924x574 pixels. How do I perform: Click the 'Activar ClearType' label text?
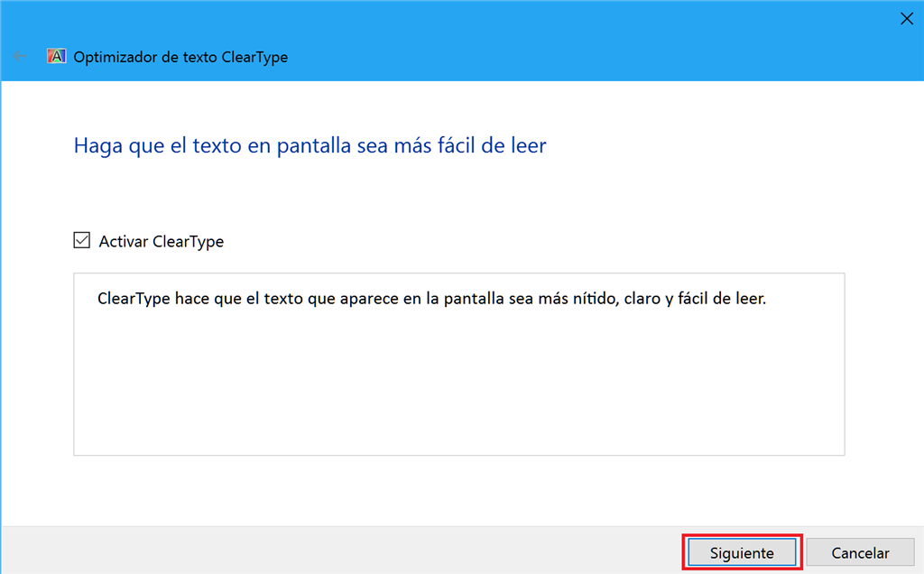pyautogui.click(x=161, y=242)
